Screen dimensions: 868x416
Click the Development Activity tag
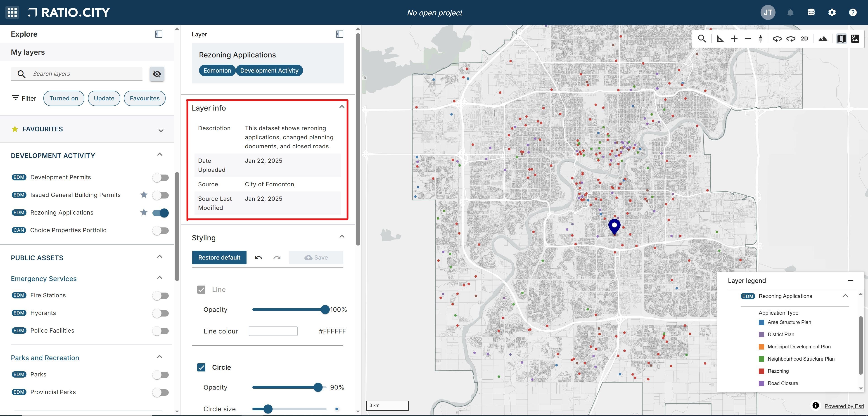tap(269, 71)
